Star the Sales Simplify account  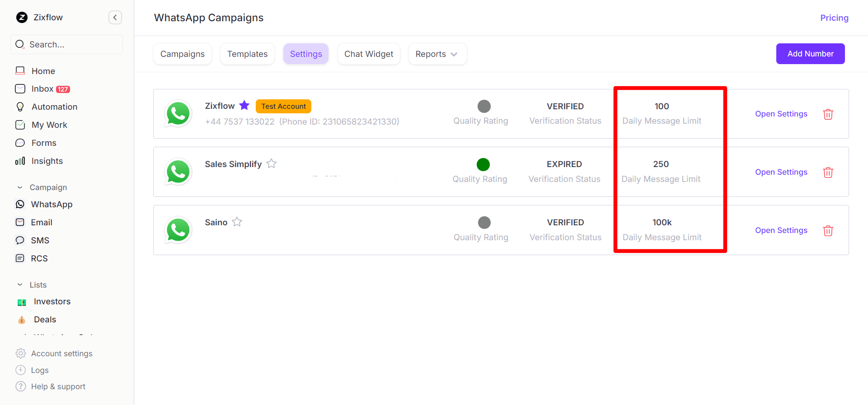click(272, 164)
